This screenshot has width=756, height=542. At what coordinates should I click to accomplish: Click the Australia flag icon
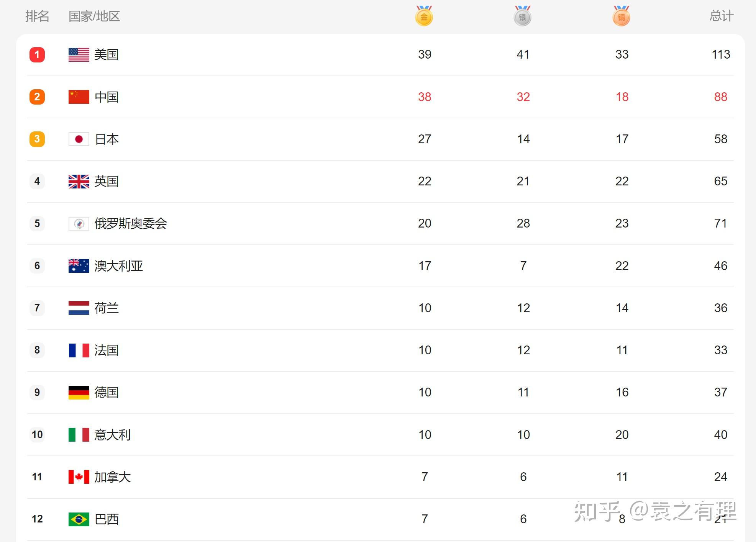coord(79,266)
